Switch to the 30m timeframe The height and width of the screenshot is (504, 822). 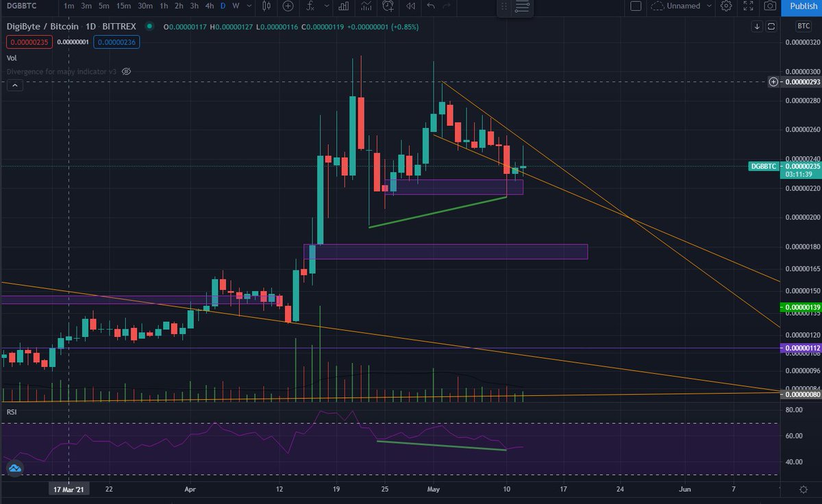[x=145, y=6]
